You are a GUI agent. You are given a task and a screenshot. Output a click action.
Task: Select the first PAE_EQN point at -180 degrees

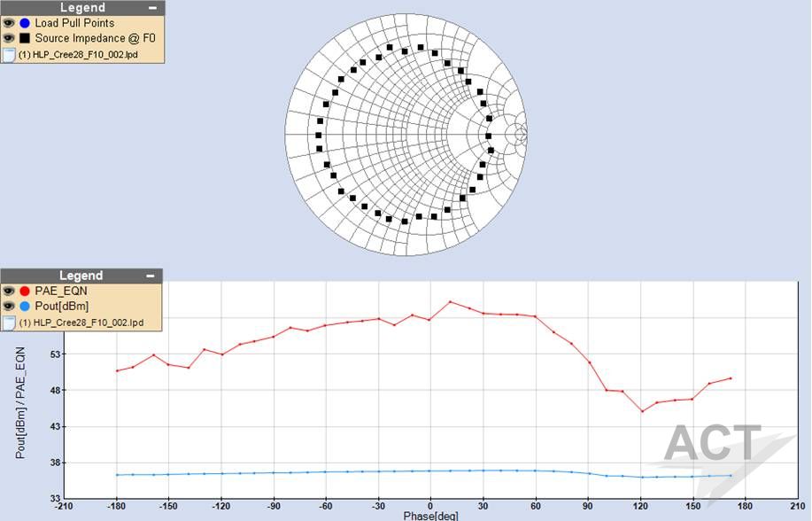point(117,370)
